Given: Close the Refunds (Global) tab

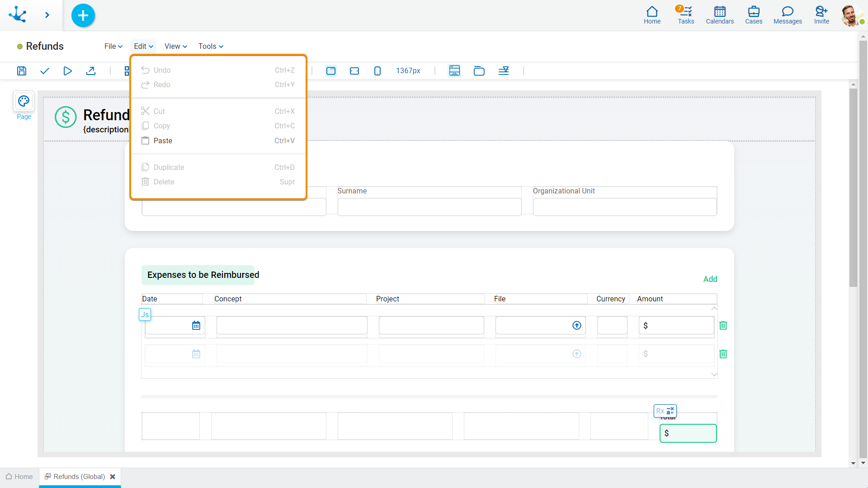Looking at the screenshot, I should coord(113,477).
